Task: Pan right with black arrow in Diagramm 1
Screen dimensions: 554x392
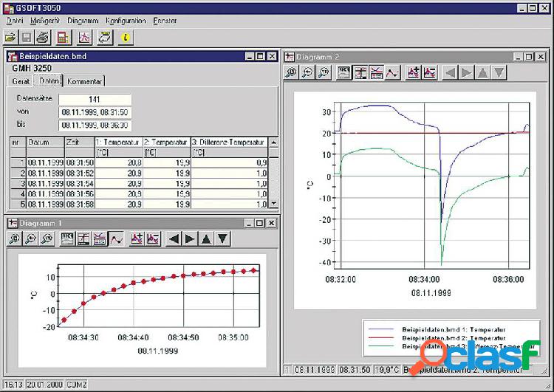Action: (190, 239)
